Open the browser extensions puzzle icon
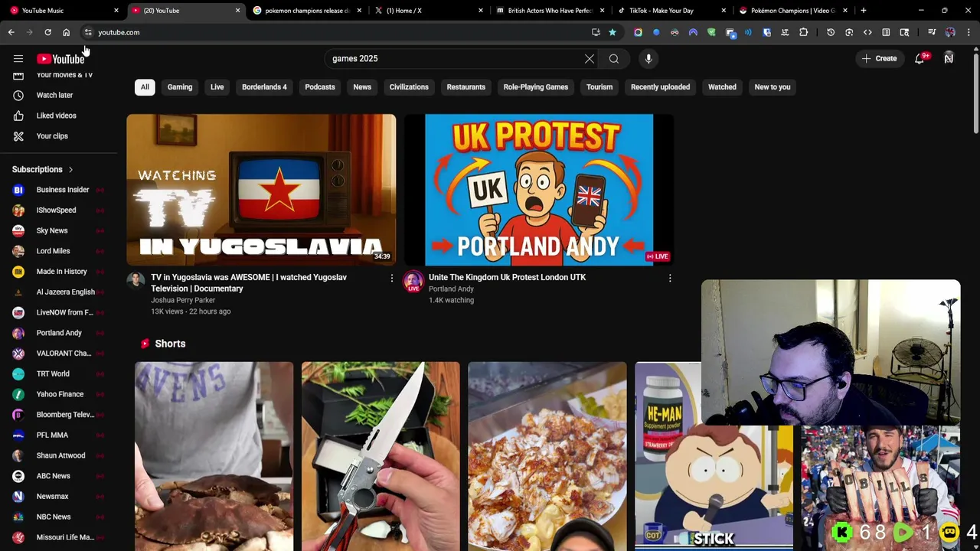The height and width of the screenshot is (551, 980). coord(803,32)
